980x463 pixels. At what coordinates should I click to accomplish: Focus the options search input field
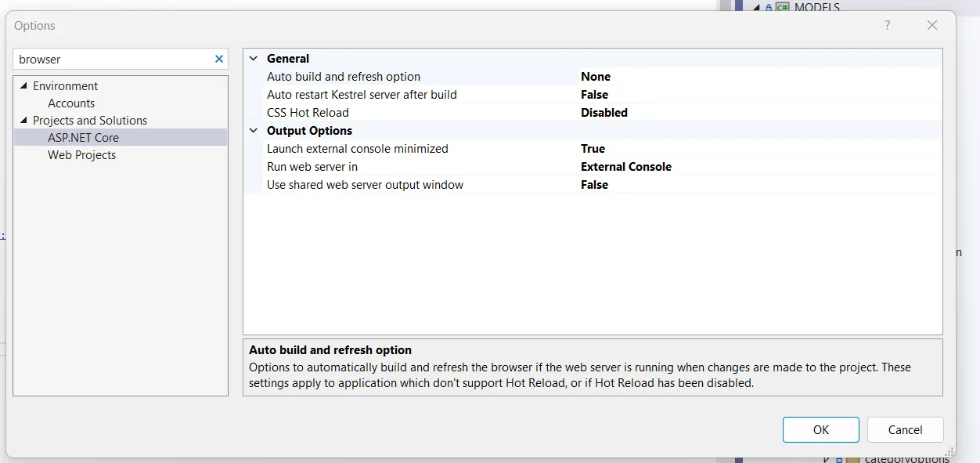(113, 59)
